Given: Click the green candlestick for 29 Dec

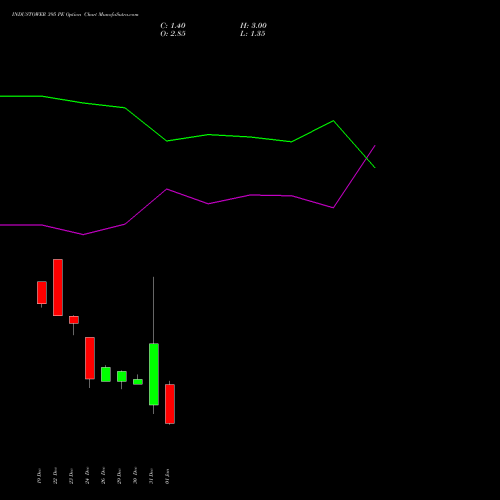Looking at the screenshot, I should click(122, 376).
